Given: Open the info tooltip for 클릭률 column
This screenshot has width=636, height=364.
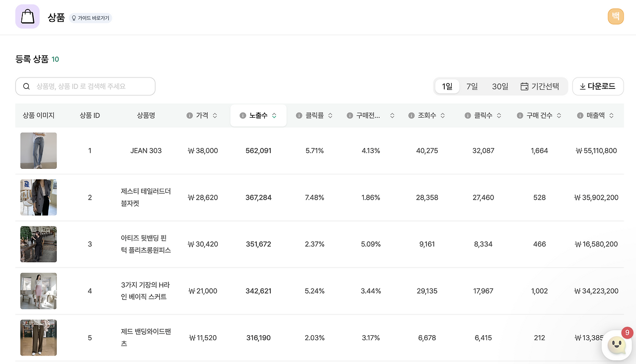Looking at the screenshot, I should tap(299, 115).
